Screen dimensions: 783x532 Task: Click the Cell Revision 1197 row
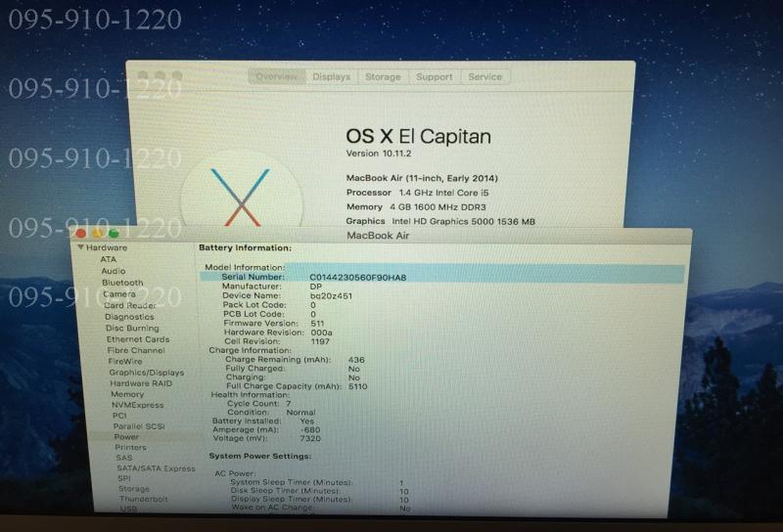click(277, 341)
